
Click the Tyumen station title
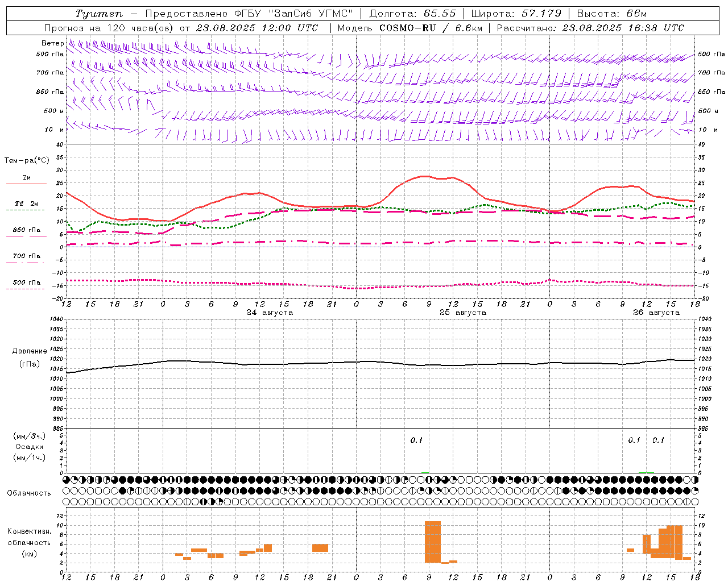99,14
